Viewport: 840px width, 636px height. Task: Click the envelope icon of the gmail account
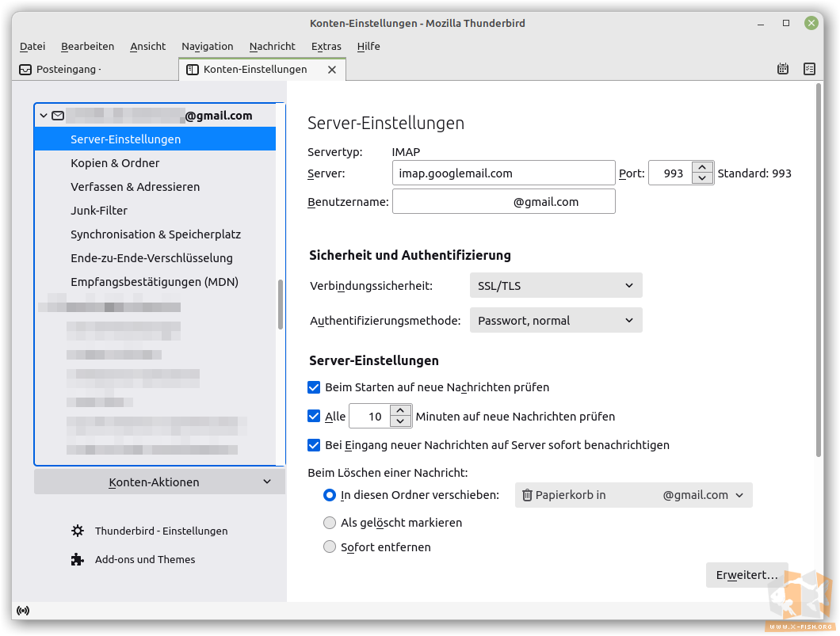click(58, 116)
